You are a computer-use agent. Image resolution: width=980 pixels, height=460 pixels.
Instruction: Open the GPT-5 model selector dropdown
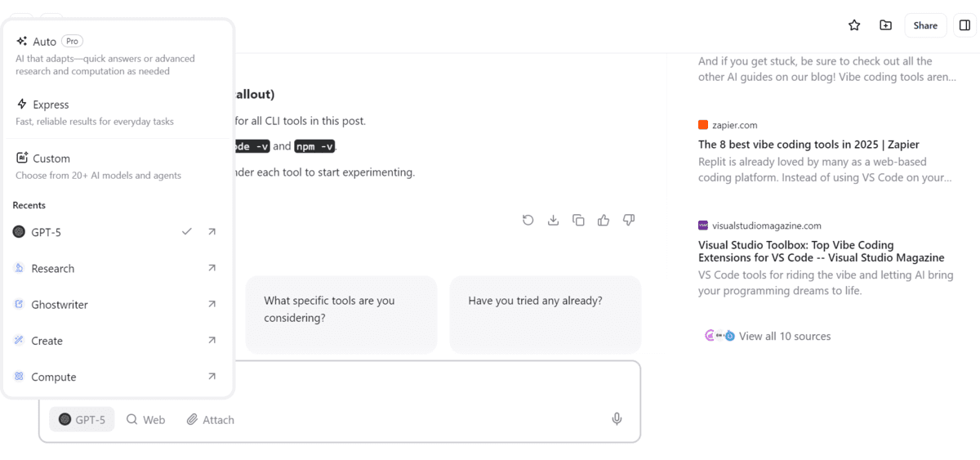(x=82, y=419)
